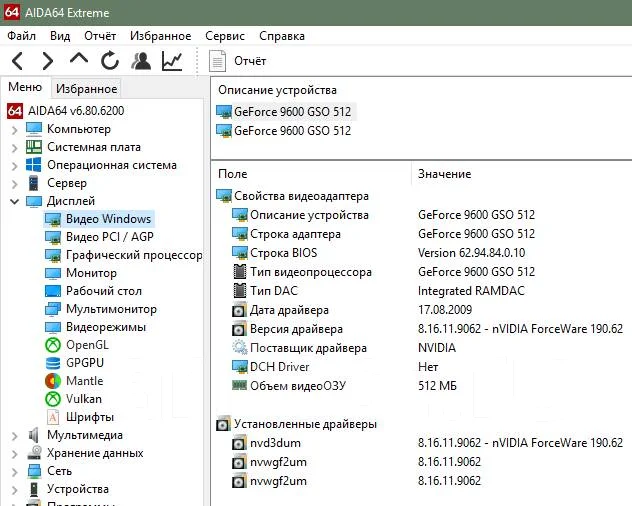
Task: Refresh the page with the circular arrow icon
Action: point(110,61)
